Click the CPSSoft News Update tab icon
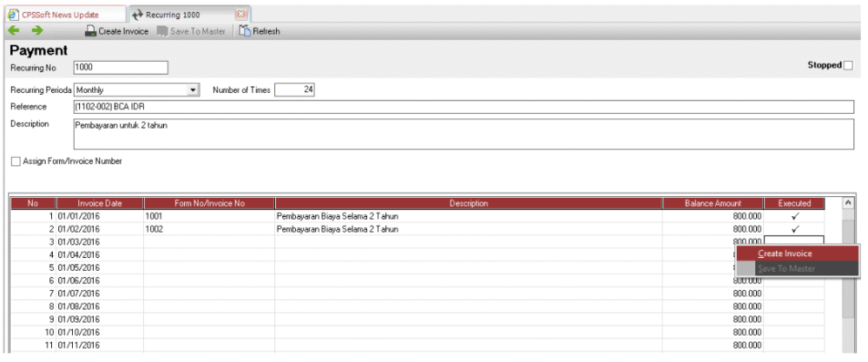Viewport: 868px width, 362px height. tap(13, 15)
